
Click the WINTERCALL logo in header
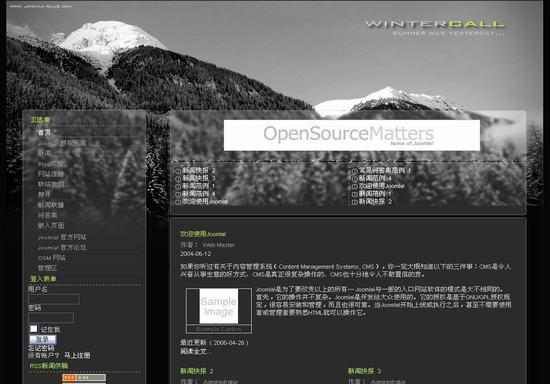(434, 24)
